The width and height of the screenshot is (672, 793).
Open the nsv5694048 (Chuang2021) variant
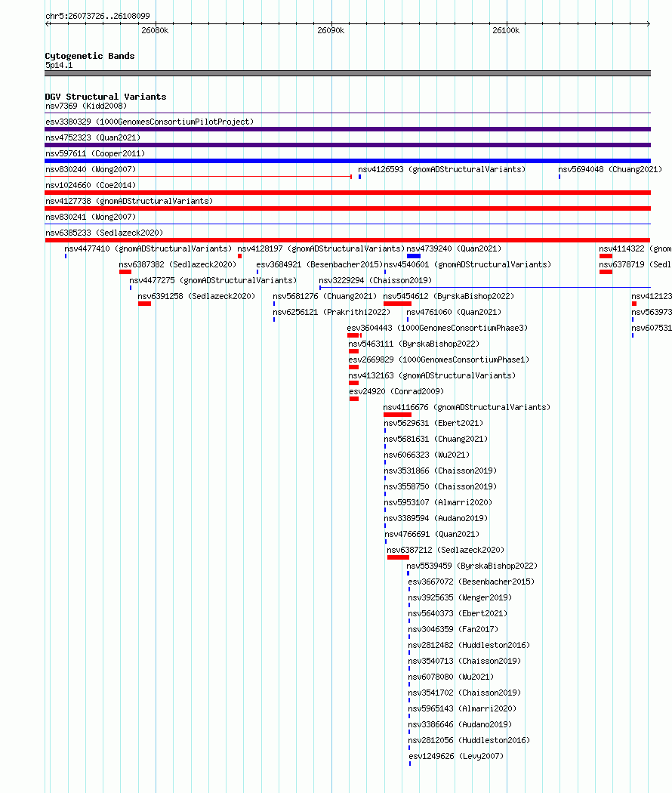point(610,169)
